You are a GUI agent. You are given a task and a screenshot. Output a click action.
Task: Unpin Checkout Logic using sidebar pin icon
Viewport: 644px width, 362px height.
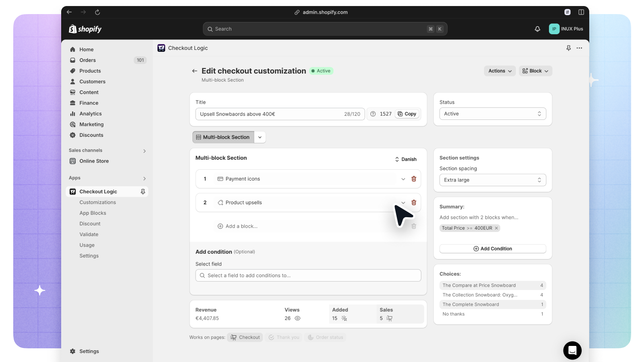pos(143,192)
